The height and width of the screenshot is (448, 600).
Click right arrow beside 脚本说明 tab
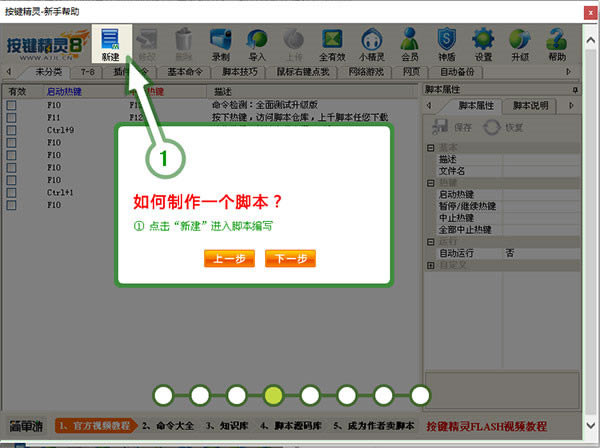(571, 105)
